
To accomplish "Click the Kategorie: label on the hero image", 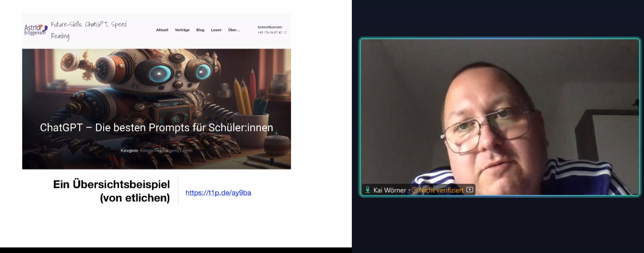I will pos(129,150).
